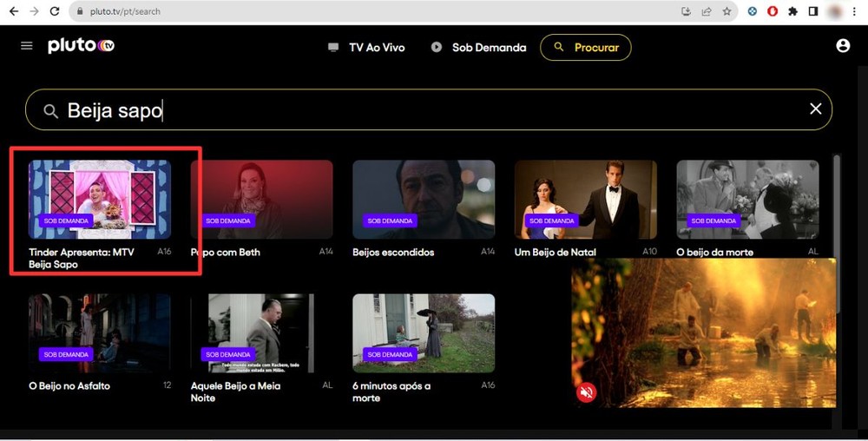
Task: Clear the search with the X icon
Action: click(815, 109)
